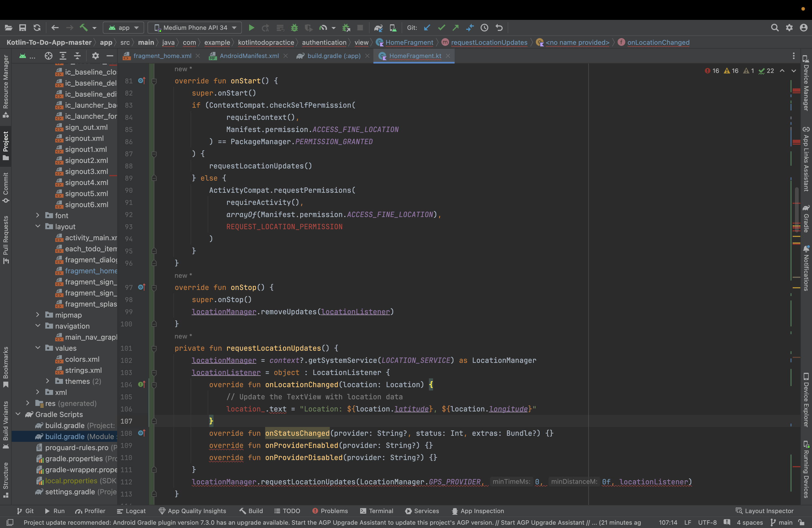Open IDE Settings via the gear icon
The image size is (812, 528).
pyautogui.click(x=789, y=28)
